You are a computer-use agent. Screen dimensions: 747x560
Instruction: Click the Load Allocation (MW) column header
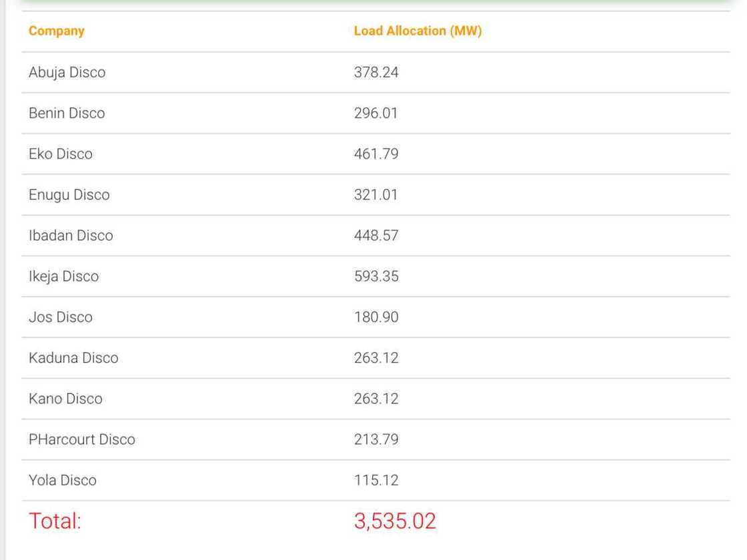click(418, 31)
